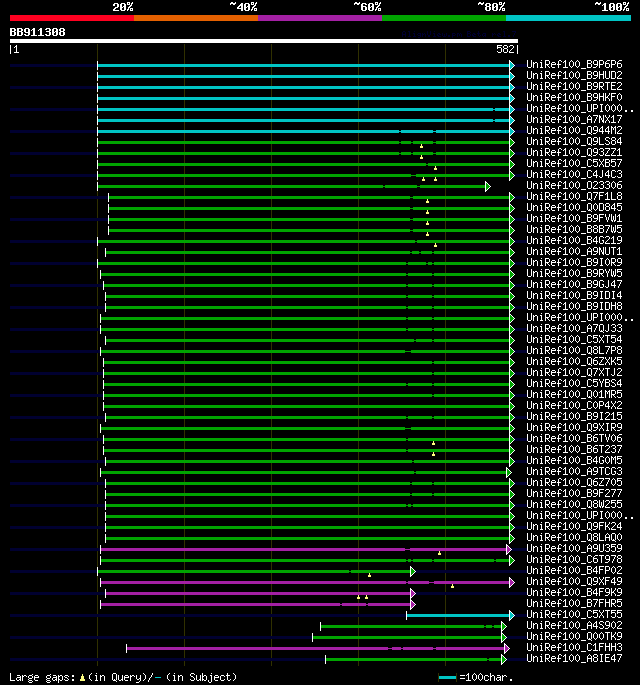
Task: Open hit UniRef100_Q8L7P8
Action: pyautogui.click(x=574, y=350)
